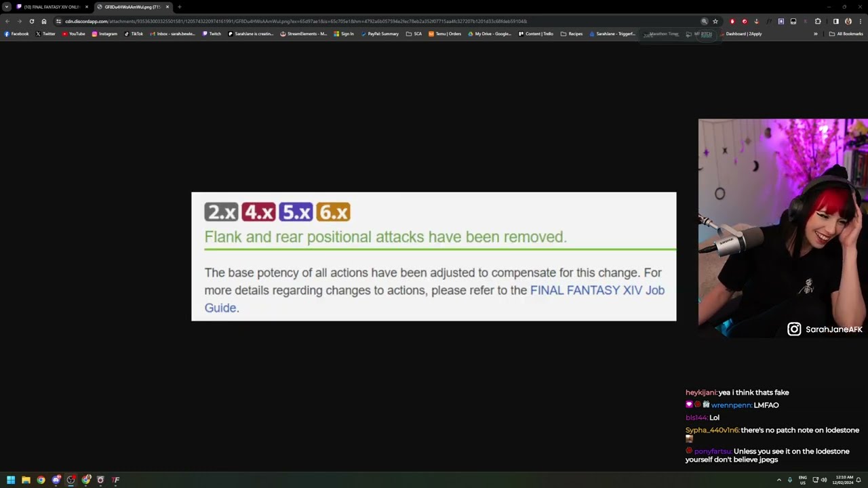Click the 6.x version badge
This screenshot has height=488, width=868.
pyautogui.click(x=333, y=212)
